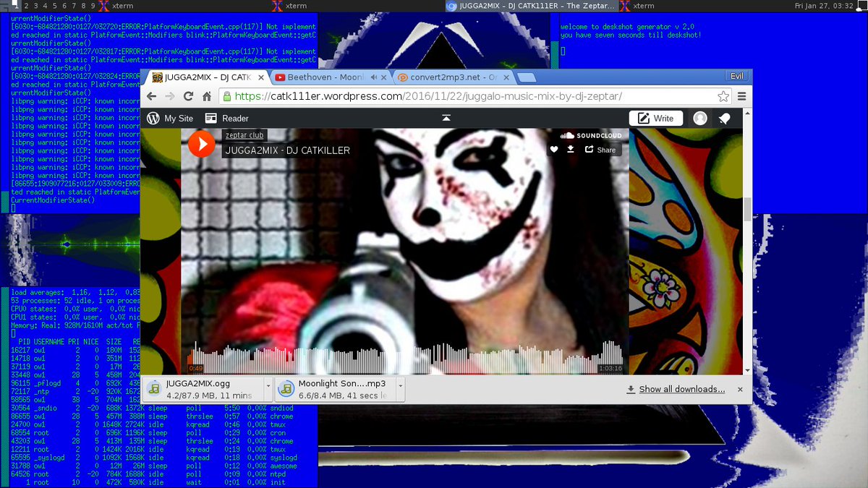This screenshot has height=488, width=868.
Task: Select the last xterm taskbar entry
Action: tap(705, 5)
